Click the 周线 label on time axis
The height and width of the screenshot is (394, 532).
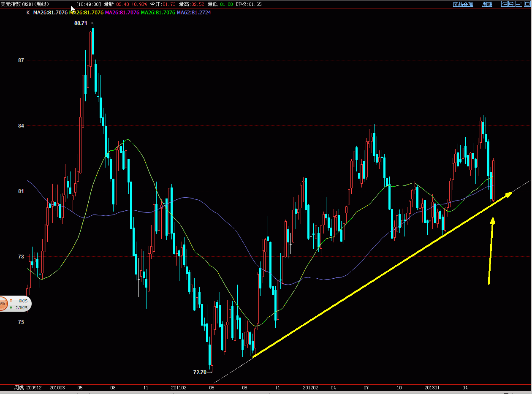pyautogui.click(x=19, y=387)
